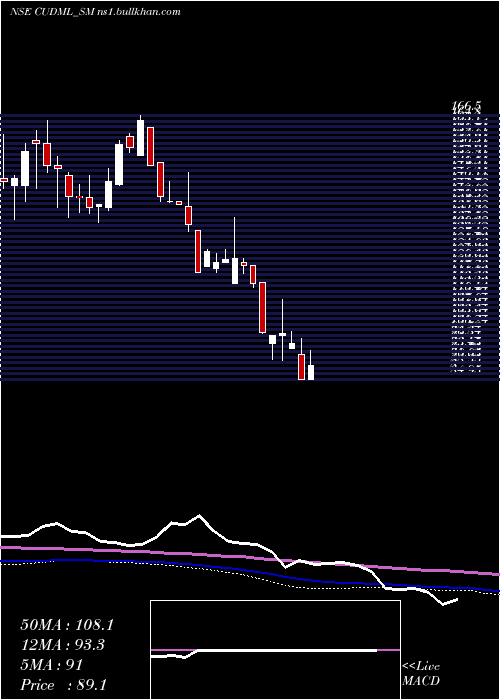
Task: Click the 'Price : 89.1' value
Action: pyautogui.click(x=63, y=685)
